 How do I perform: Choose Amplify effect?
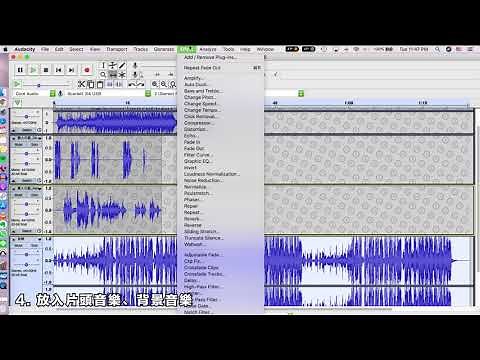(220, 78)
